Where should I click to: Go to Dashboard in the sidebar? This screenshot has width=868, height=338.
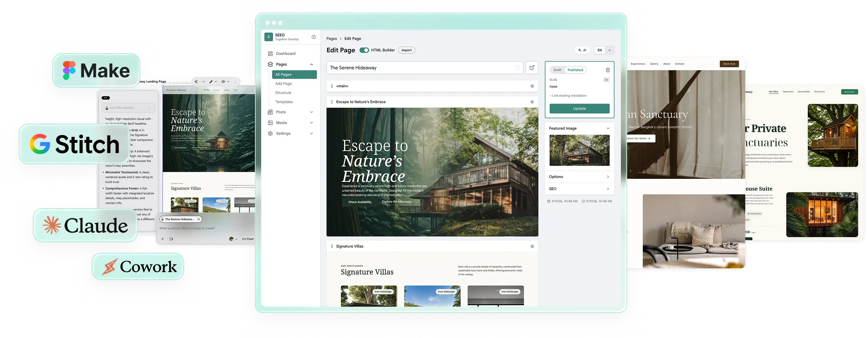[286, 54]
